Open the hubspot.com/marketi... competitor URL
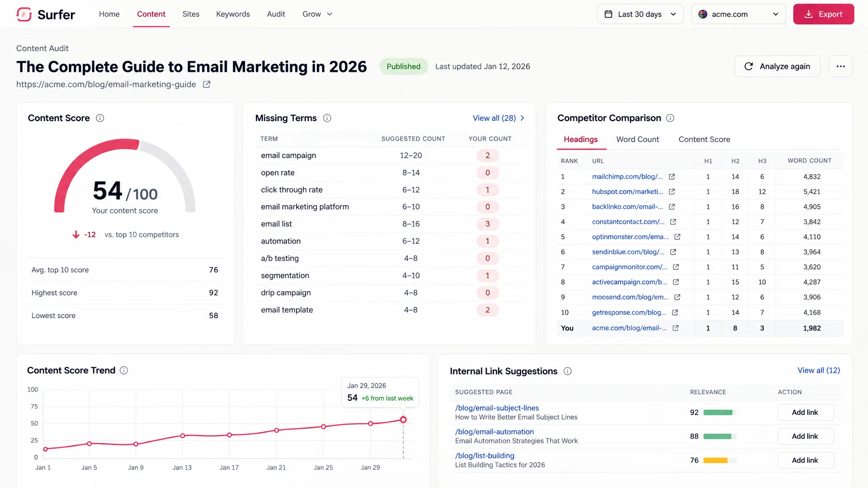 coord(627,192)
